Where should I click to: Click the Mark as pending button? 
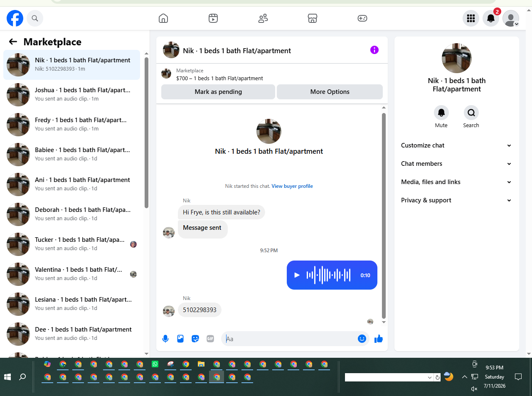[218, 92]
